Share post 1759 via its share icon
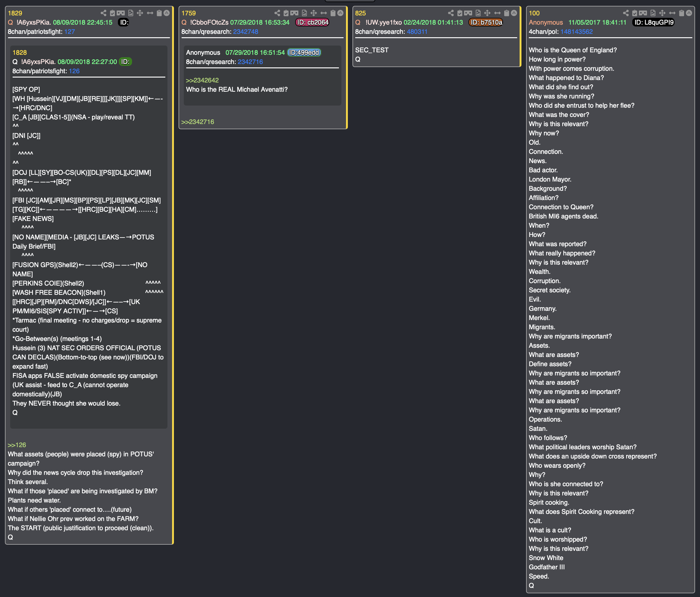This screenshot has height=597, width=700. pos(277,13)
